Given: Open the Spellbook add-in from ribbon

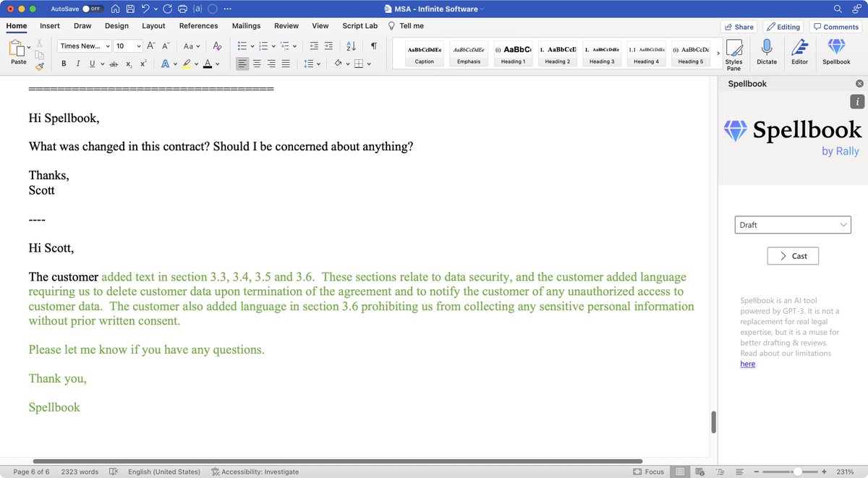Looking at the screenshot, I should point(836,52).
